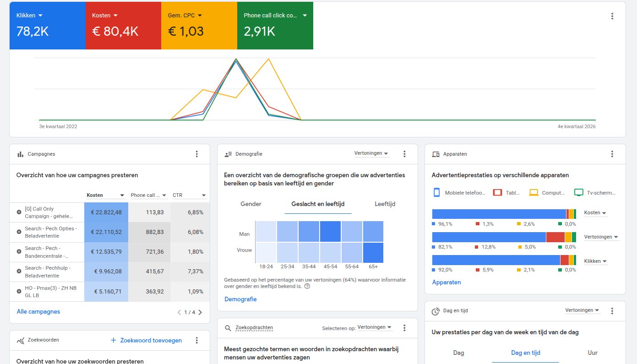Select the Dag tab in the Dag en tijd card

[458, 353]
